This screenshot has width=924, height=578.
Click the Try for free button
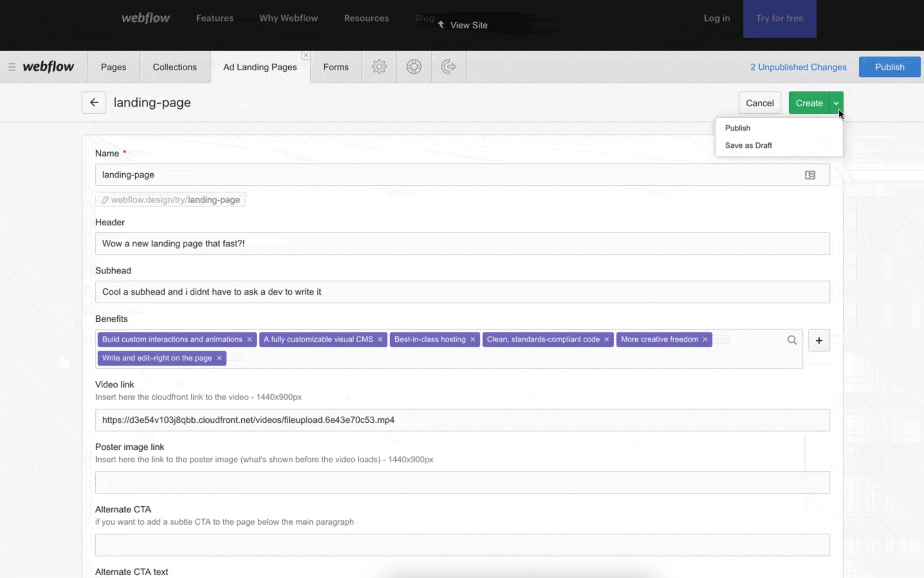[780, 18]
